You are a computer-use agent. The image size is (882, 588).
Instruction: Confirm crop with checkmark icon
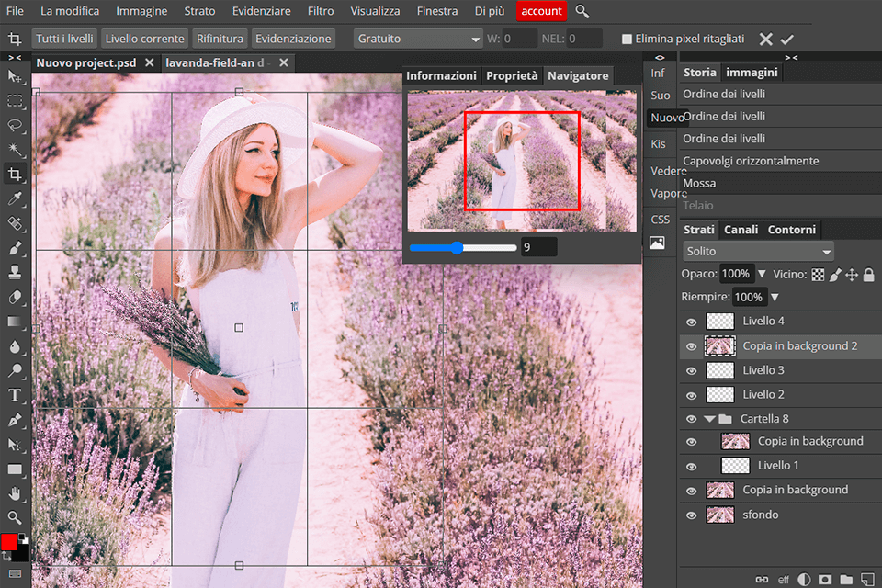786,40
